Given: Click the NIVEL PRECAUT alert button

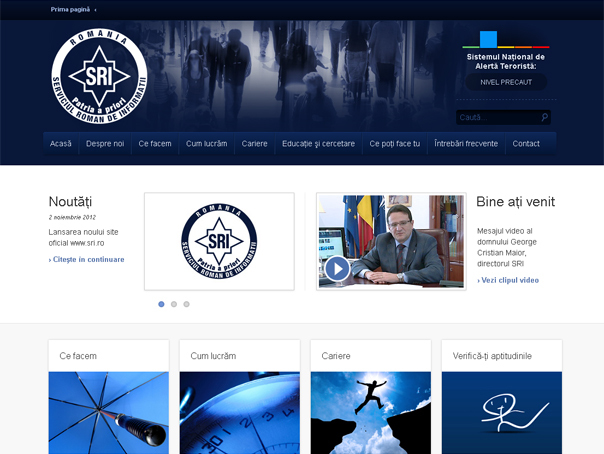Looking at the screenshot, I should point(506,82).
